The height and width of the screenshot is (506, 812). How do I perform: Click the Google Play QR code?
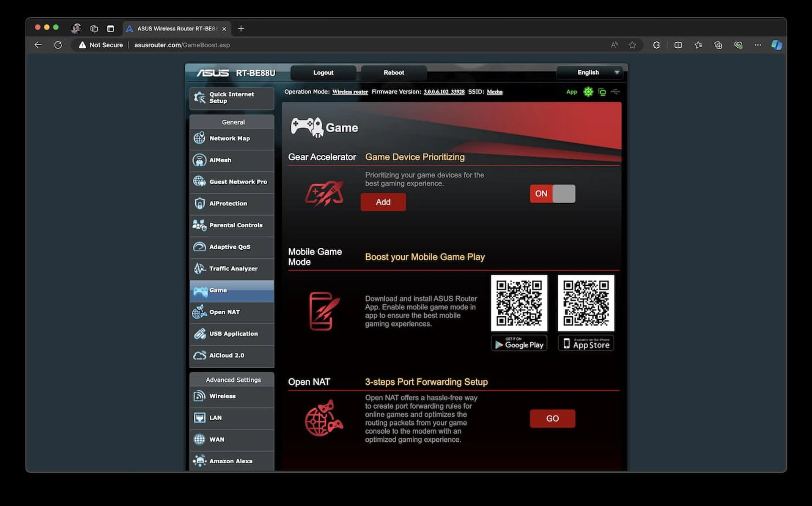pos(519,303)
